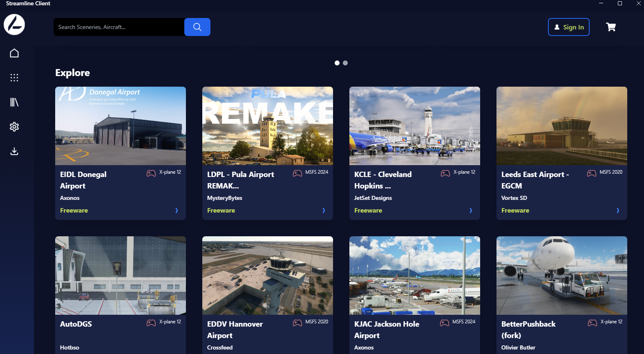644x354 pixels.
Task: Click Freeware on the EIDL Donegal card
Action: tap(74, 211)
